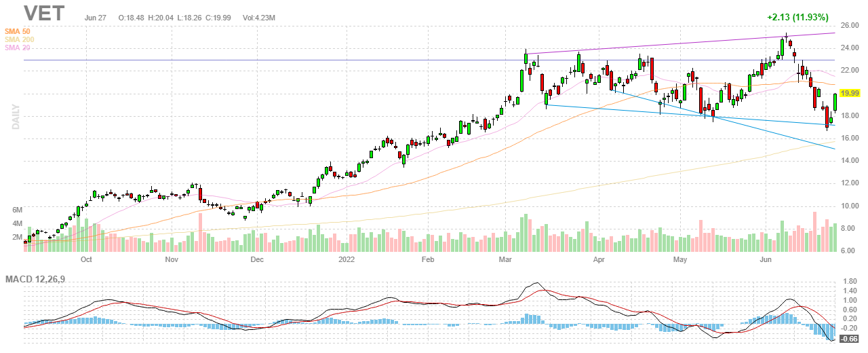Click the yellow 19.99 current price tag

point(850,93)
